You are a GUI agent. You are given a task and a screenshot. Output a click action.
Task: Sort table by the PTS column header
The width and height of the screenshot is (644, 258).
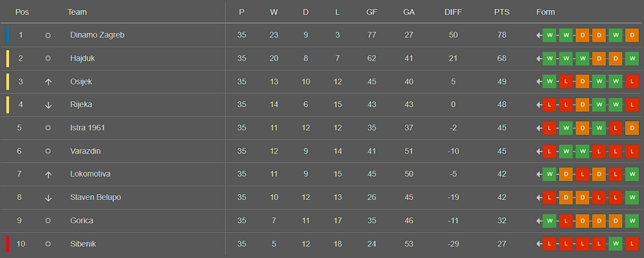pyautogui.click(x=502, y=12)
